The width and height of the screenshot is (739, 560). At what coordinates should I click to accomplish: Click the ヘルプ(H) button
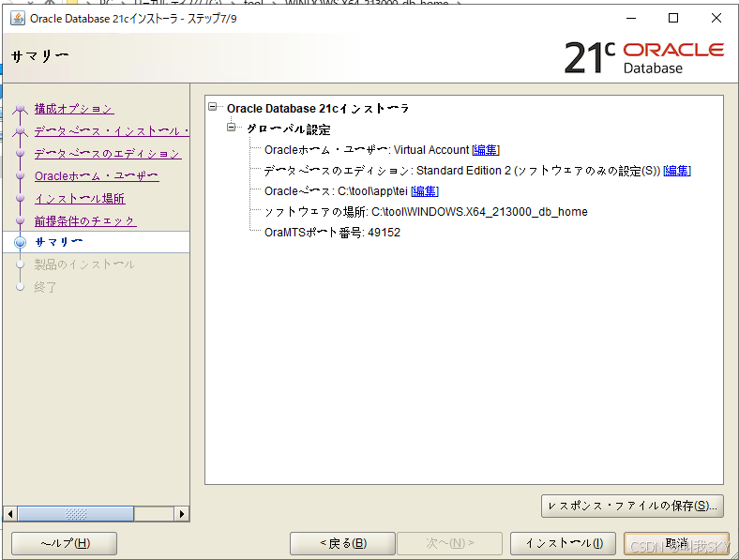pyautogui.click(x=64, y=543)
